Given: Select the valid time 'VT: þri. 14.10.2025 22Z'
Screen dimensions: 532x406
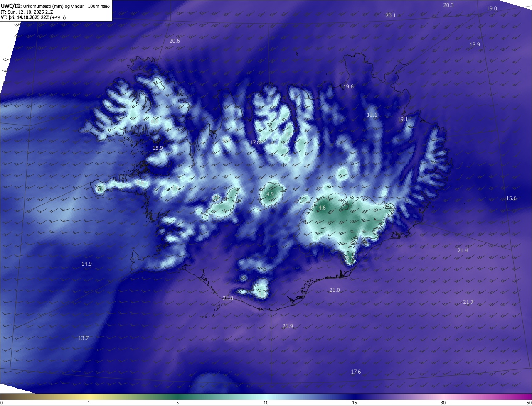Looking at the screenshot, I should [25, 17].
